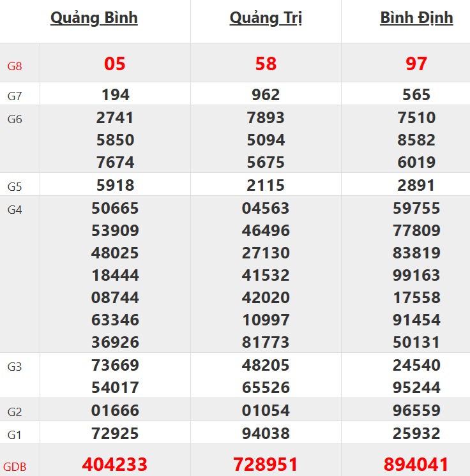Click the G2 number 01666
The image size is (470, 476).
pyautogui.click(x=115, y=410)
